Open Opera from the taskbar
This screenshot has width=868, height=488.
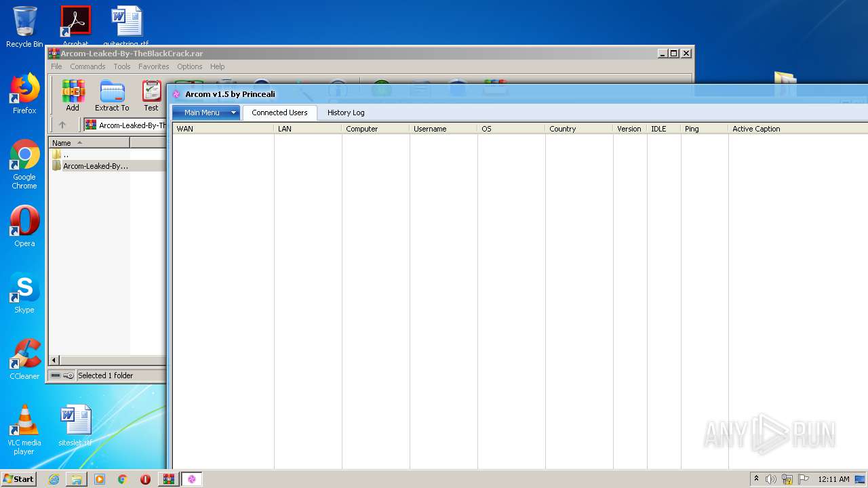145,479
